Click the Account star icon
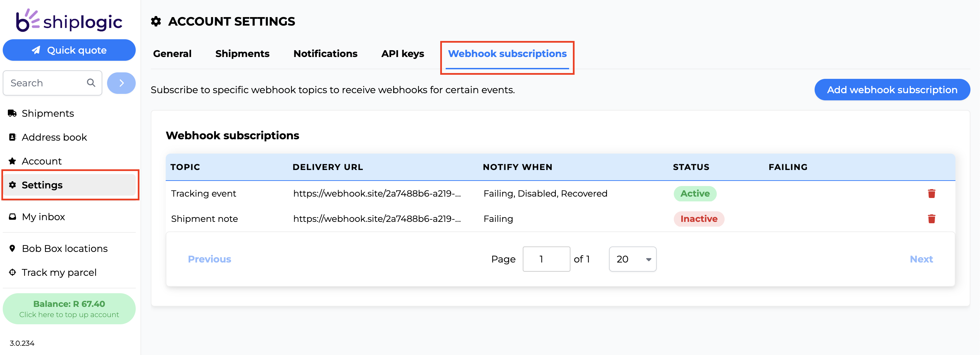Screen dimensions: 980x355 click(12, 161)
